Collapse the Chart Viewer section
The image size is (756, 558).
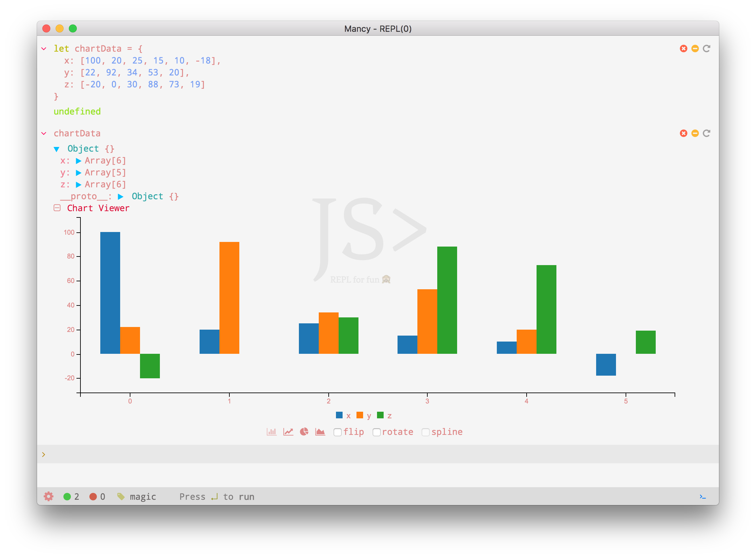(x=57, y=208)
